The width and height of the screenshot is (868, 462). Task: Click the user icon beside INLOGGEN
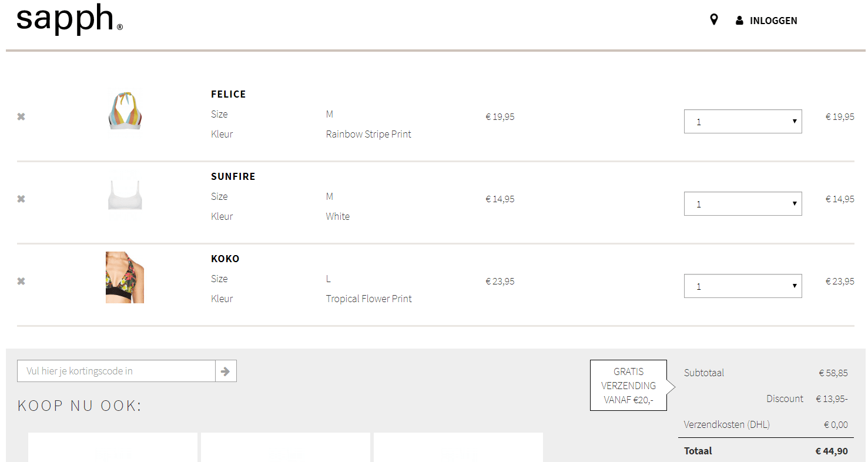tap(739, 21)
